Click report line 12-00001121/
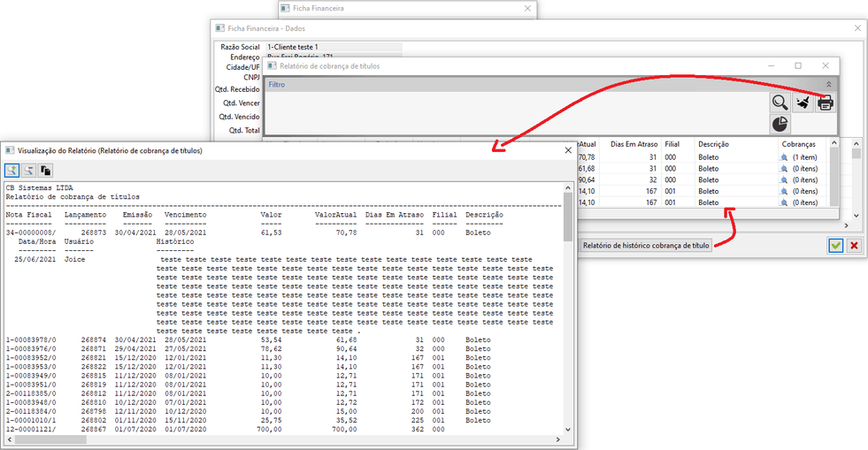Viewport: 868px width, 450px height. [31, 429]
